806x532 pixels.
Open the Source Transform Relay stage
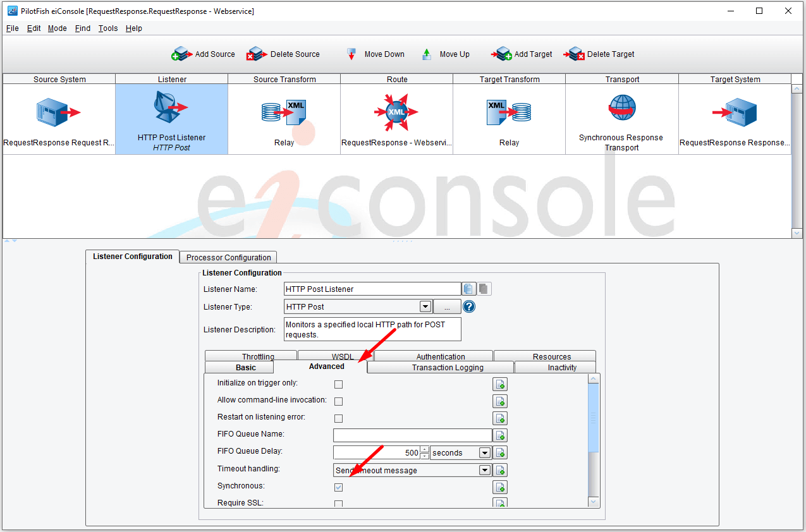click(x=284, y=119)
